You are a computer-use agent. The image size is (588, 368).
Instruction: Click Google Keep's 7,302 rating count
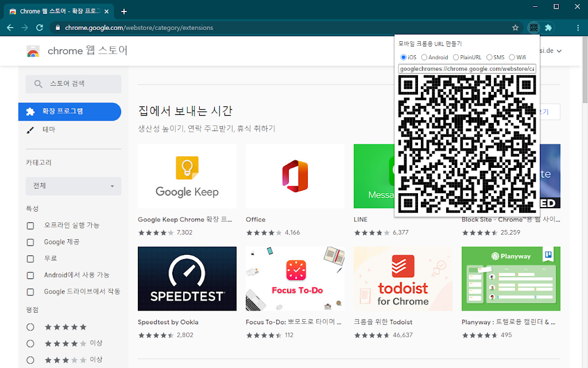[184, 233]
